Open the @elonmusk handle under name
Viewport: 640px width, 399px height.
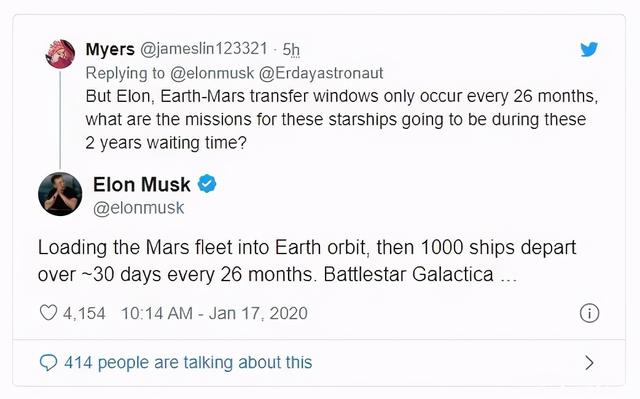[138, 208]
